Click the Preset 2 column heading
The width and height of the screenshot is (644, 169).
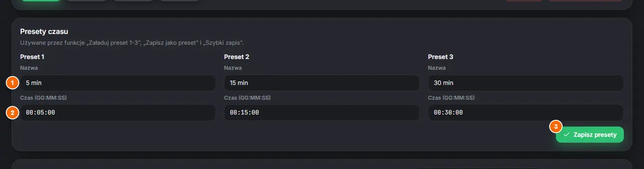237,57
